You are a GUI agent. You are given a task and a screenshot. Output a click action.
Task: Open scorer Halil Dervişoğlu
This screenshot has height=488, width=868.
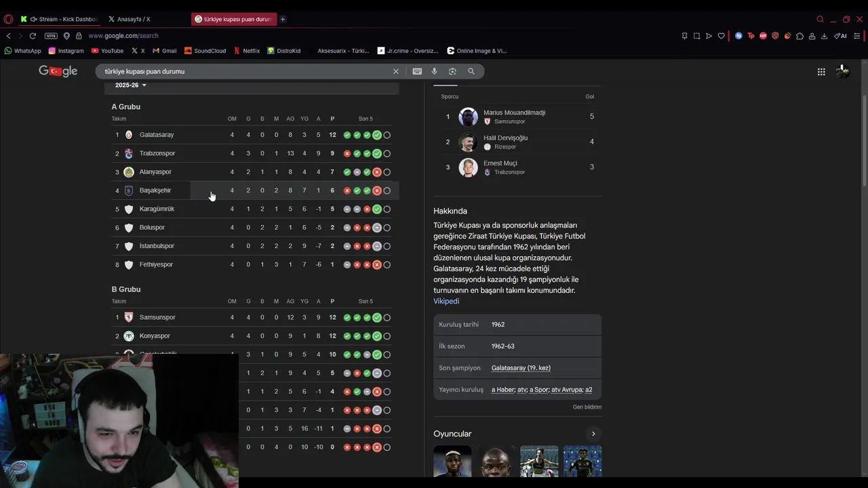(505, 138)
